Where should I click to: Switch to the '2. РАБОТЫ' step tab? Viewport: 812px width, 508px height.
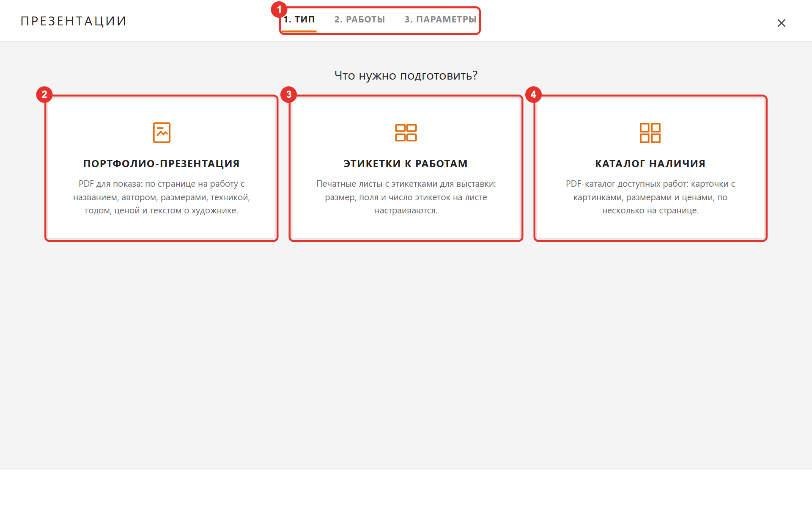click(x=359, y=19)
